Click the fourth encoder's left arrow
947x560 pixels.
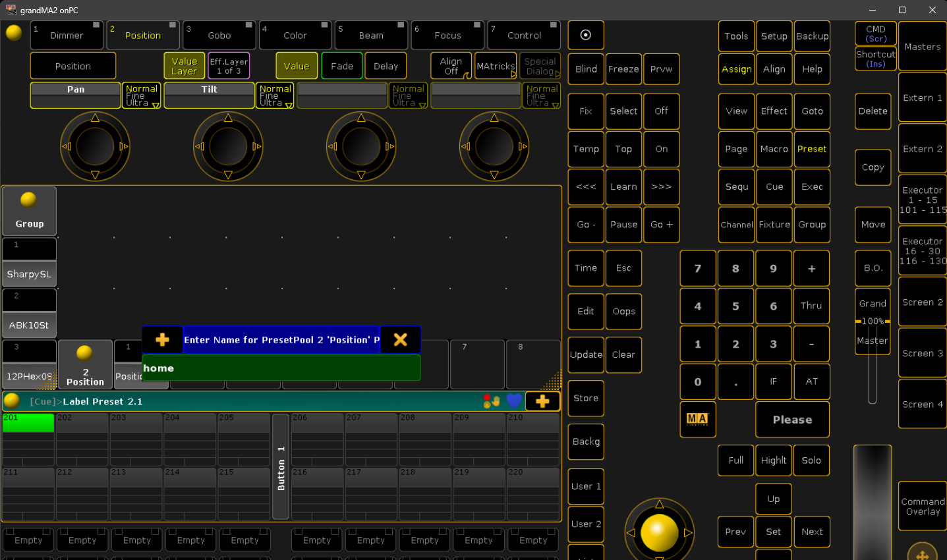(465, 146)
